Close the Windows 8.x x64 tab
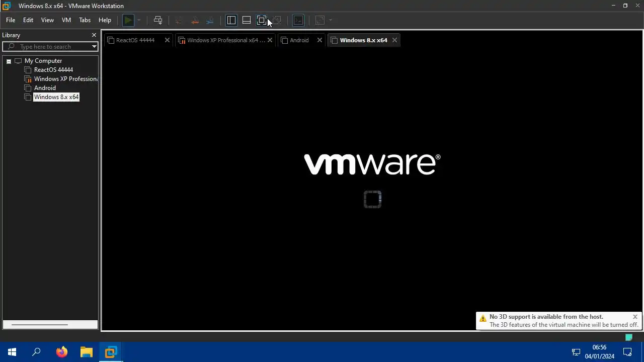644x362 pixels. (394, 40)
